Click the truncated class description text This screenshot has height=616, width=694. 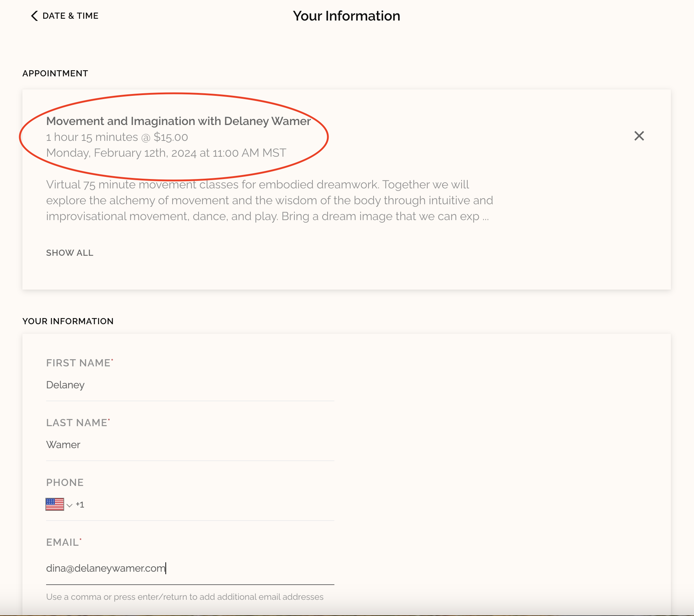pos(269,200)
